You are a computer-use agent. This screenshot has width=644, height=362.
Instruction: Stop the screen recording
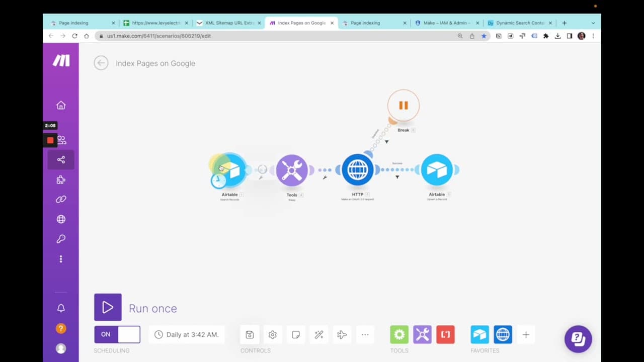click(x=50, y=140)
